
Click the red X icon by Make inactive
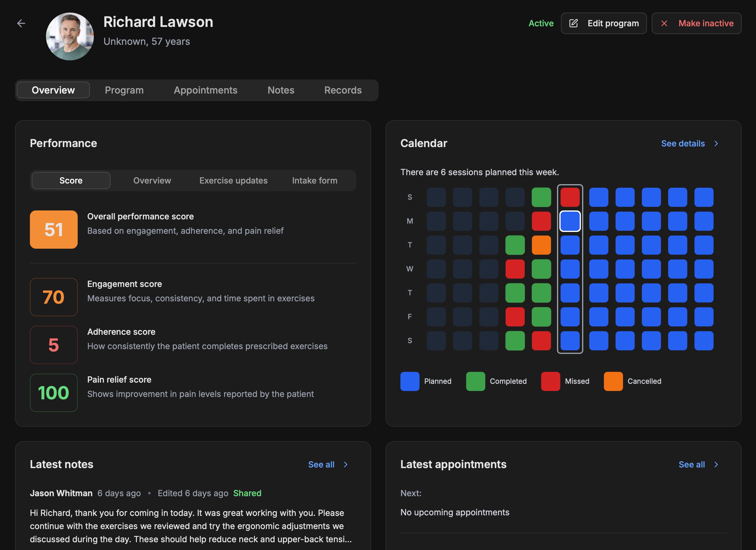664,23
